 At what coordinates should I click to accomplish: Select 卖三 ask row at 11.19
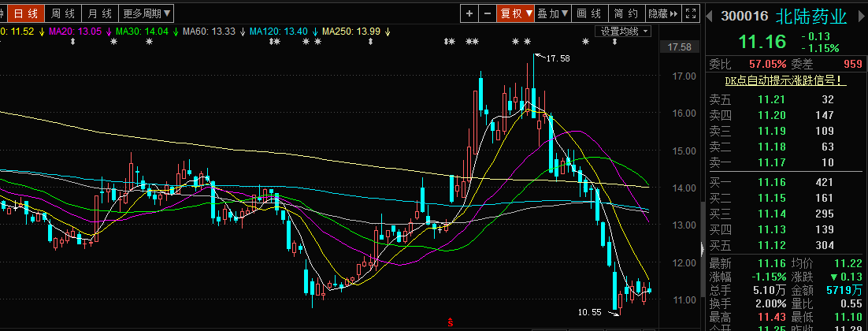click(x=785, y=131)
